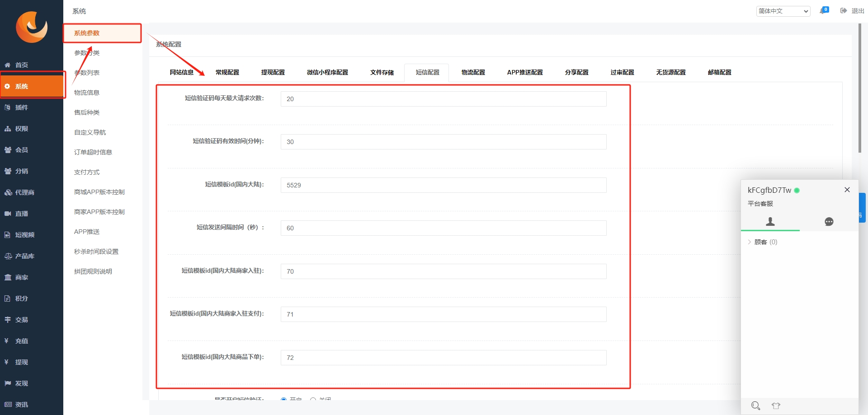Open the 短视频 short video icon
The image size is (868, 415).
(x=8, y=235)
